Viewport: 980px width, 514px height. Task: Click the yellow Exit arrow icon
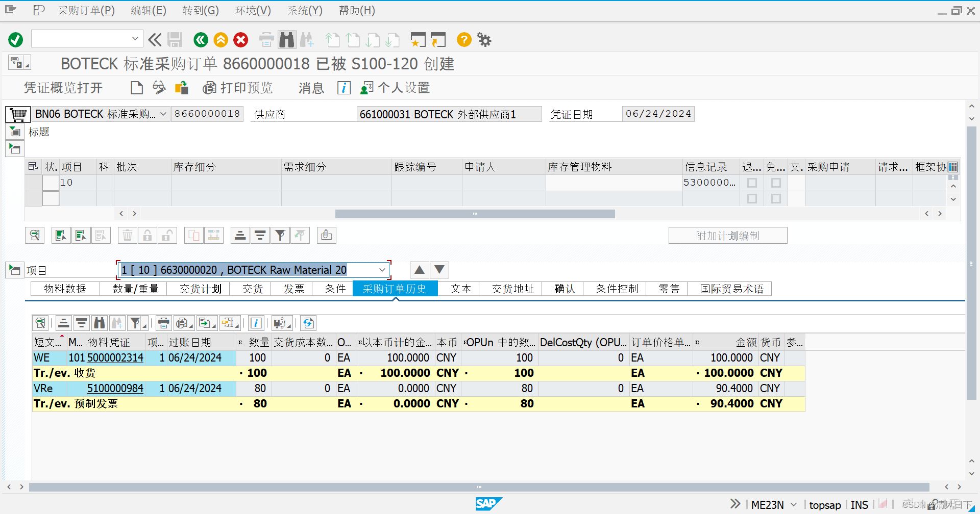click(x=221, y=40)
